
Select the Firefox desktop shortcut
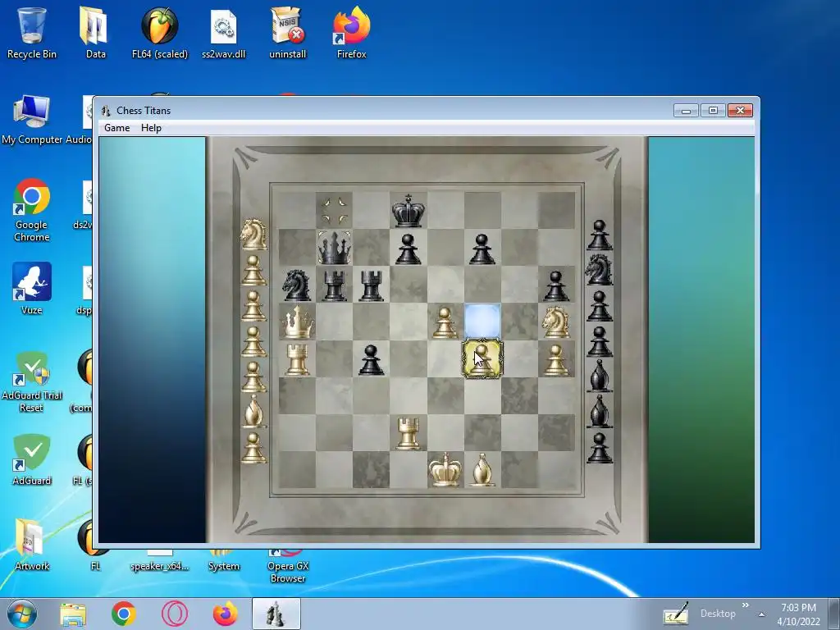coord(351,32)
